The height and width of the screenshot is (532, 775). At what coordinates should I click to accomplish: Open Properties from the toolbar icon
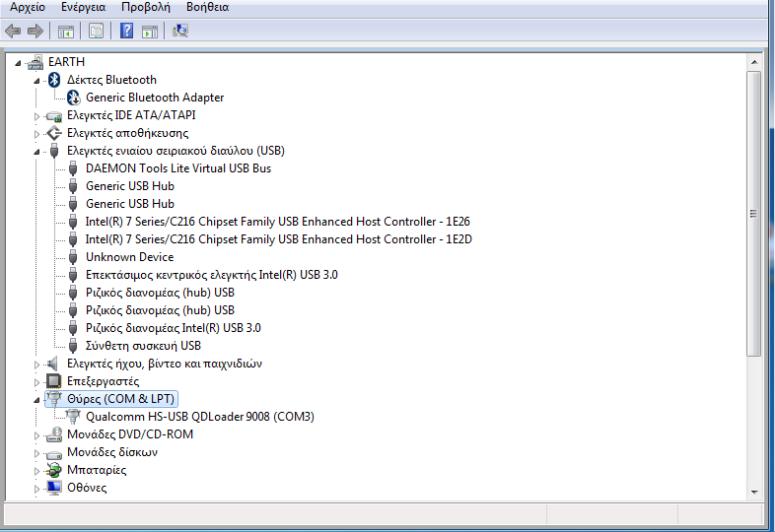click(96, 31)
